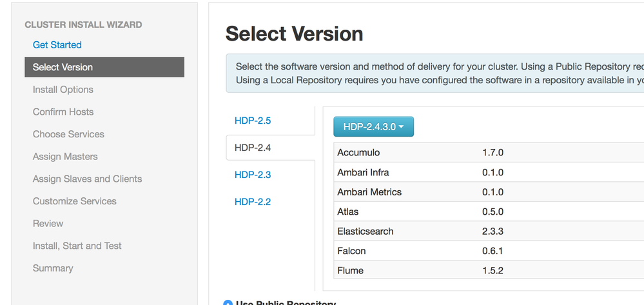Go to the Customize Services step
The image size is (644, 305).
[x=75, y=201]
